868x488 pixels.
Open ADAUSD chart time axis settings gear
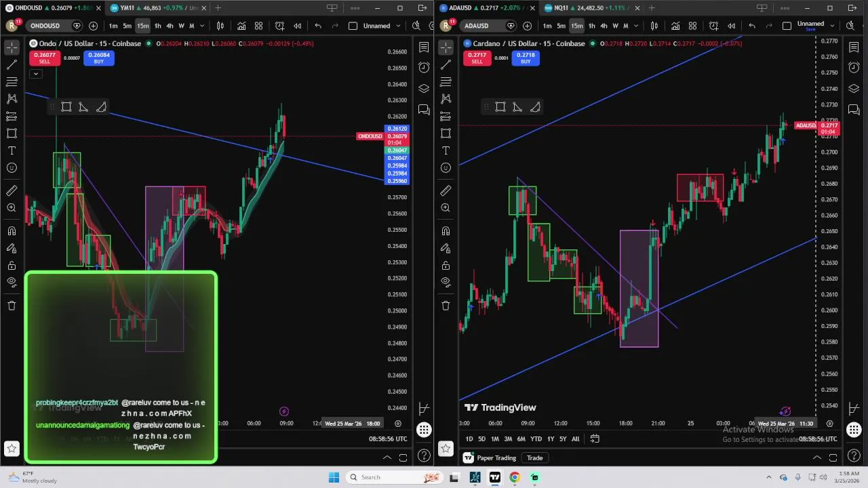(829, 424)
